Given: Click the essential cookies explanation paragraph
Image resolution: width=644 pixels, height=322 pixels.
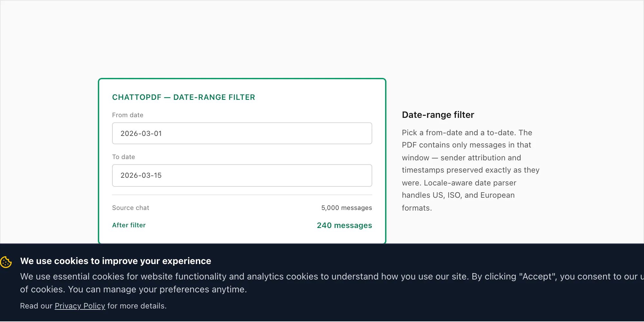Looking at the screenshot, I should click(332, 283).
